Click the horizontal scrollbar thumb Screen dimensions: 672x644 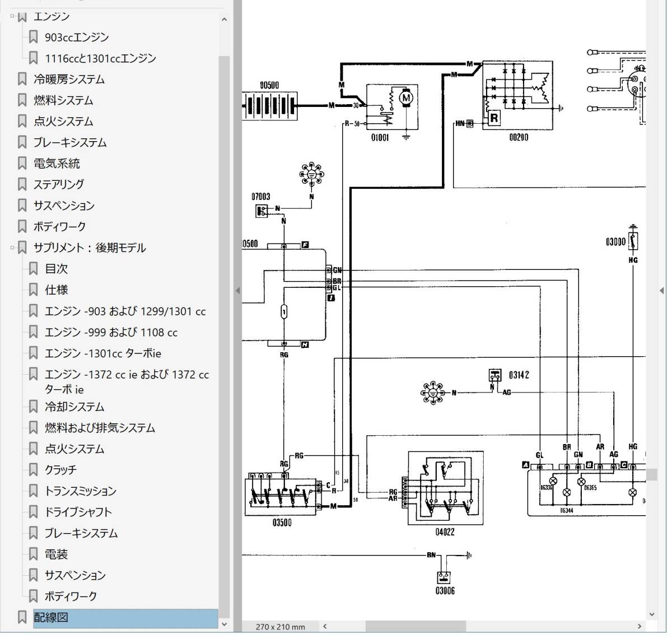click(416, 626)
